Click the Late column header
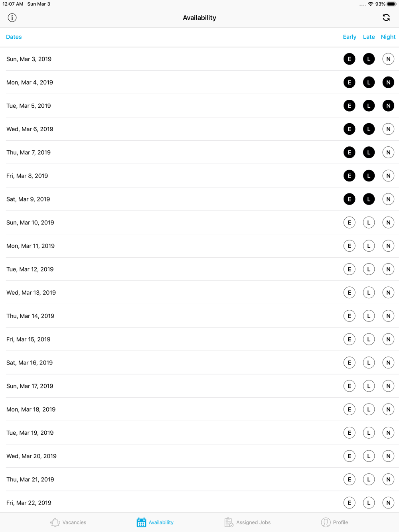Image resolution: width=399 pixels, height=532 pixels. [369, 37]
